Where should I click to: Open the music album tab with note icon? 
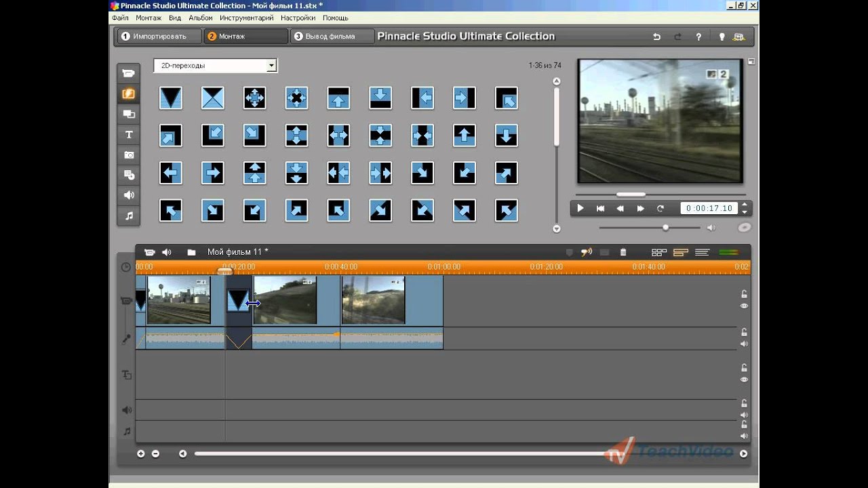128,216
